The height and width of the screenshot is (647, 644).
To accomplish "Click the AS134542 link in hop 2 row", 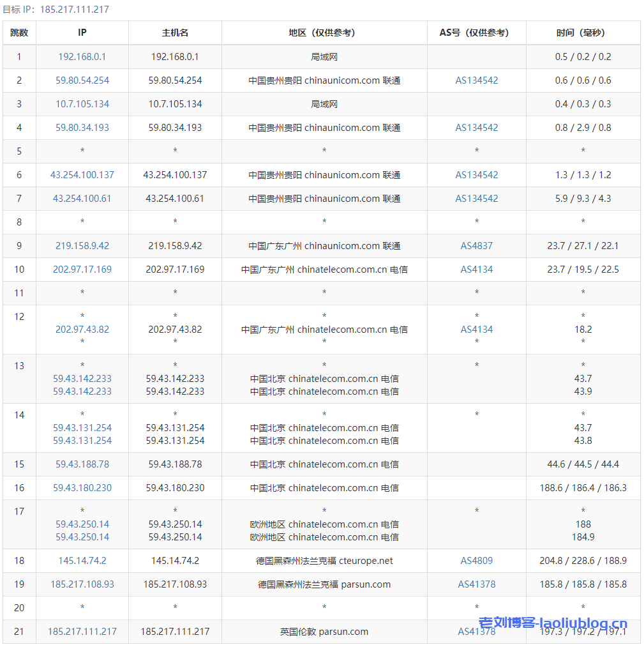I will coord(476,80).
